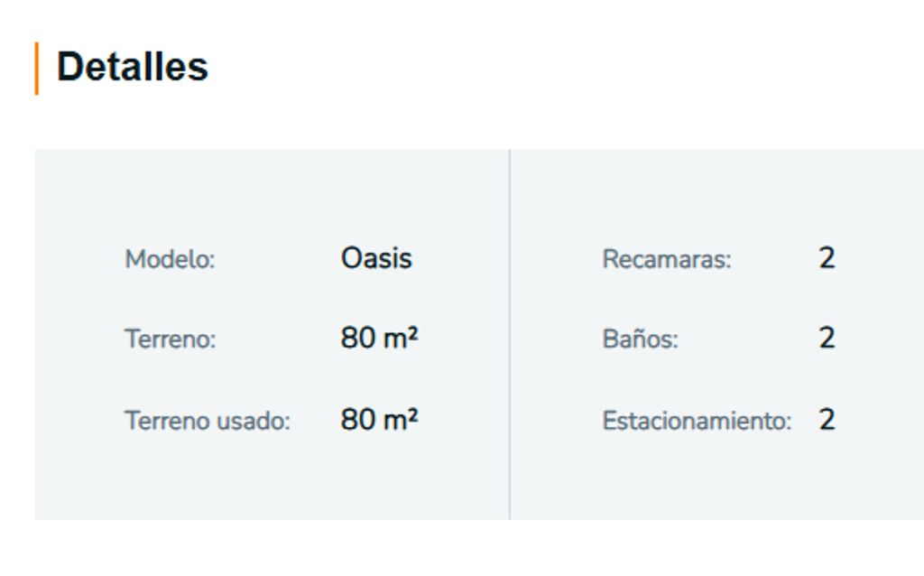Select the Estacionamiento label

click(x=697, y=421)
